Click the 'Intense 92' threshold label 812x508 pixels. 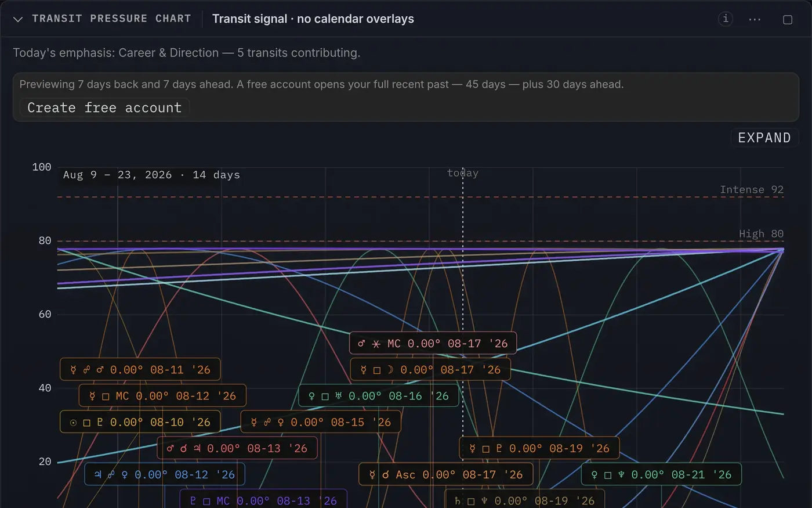pos(752,189)
